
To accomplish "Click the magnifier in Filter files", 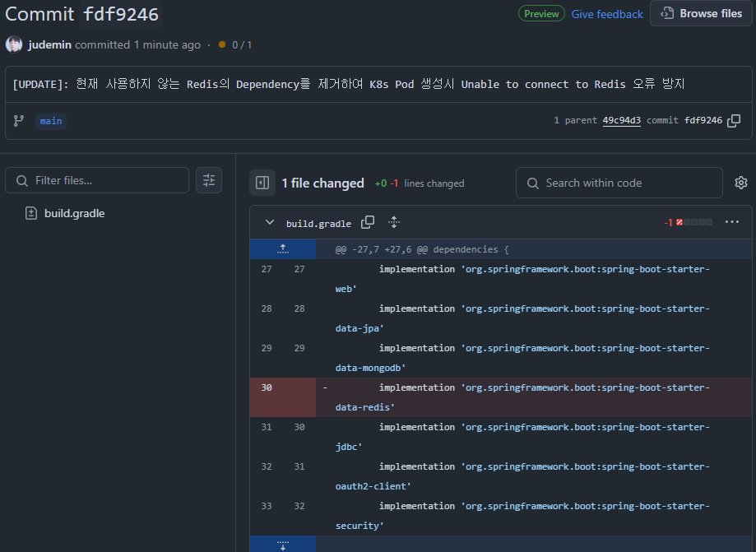I will pyautogui.click(x=22, y=181).
